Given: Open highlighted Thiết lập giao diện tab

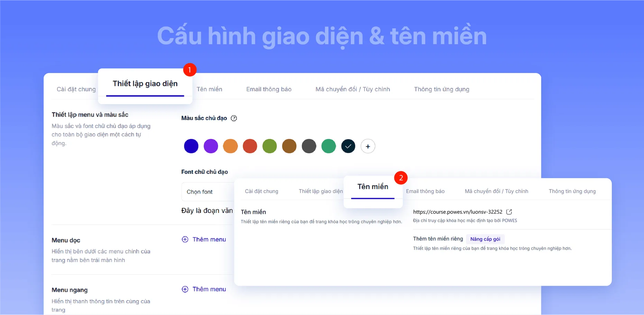Looking at the screenshot, I should pos(145,84).
